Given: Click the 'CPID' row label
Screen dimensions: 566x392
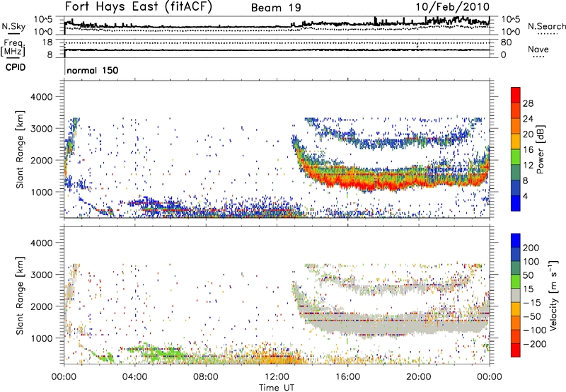Looking at the screenshot, I should click(x=16, y=67).
